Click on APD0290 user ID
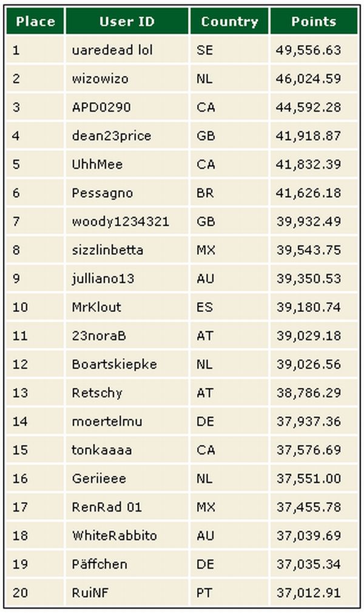Screen dimensions: 364x613 point(101,107)
